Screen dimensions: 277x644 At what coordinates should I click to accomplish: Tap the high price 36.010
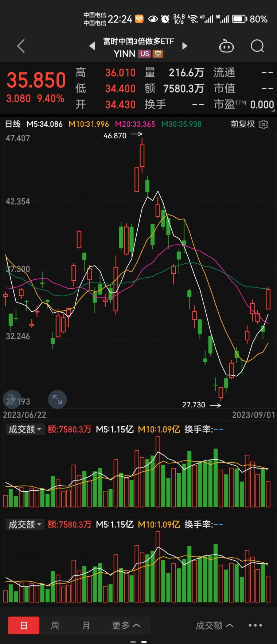click(120, 73)
